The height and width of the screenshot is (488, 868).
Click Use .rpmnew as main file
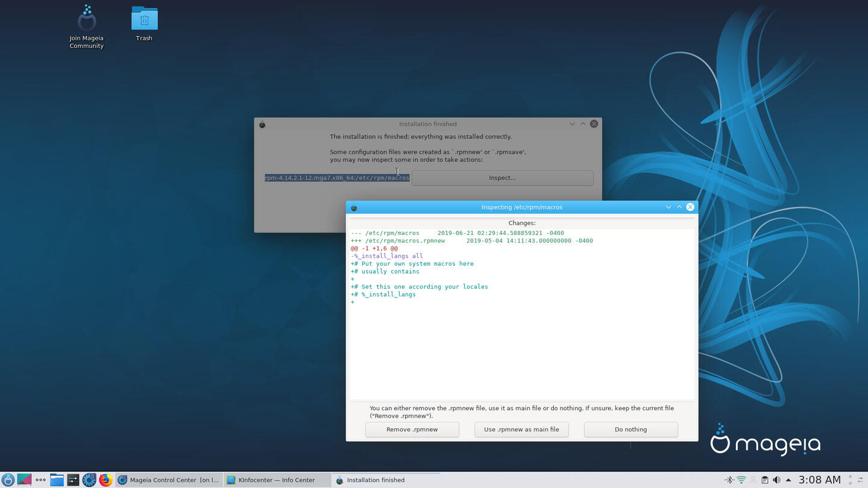(521, 430)
